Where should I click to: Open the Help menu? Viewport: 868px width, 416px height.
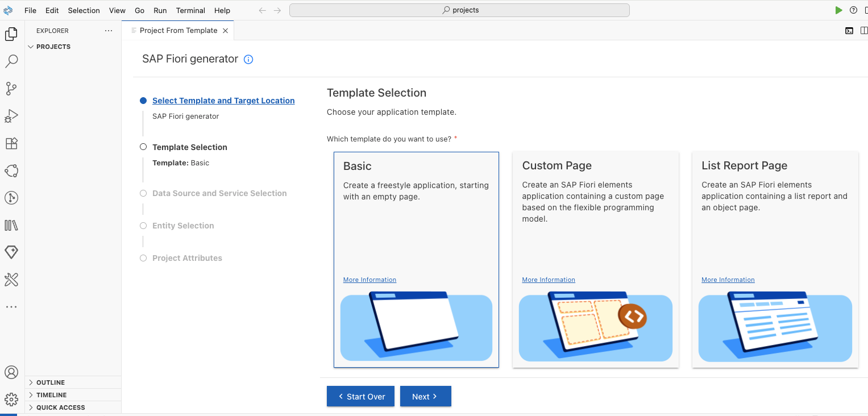[x=222, y=10]
